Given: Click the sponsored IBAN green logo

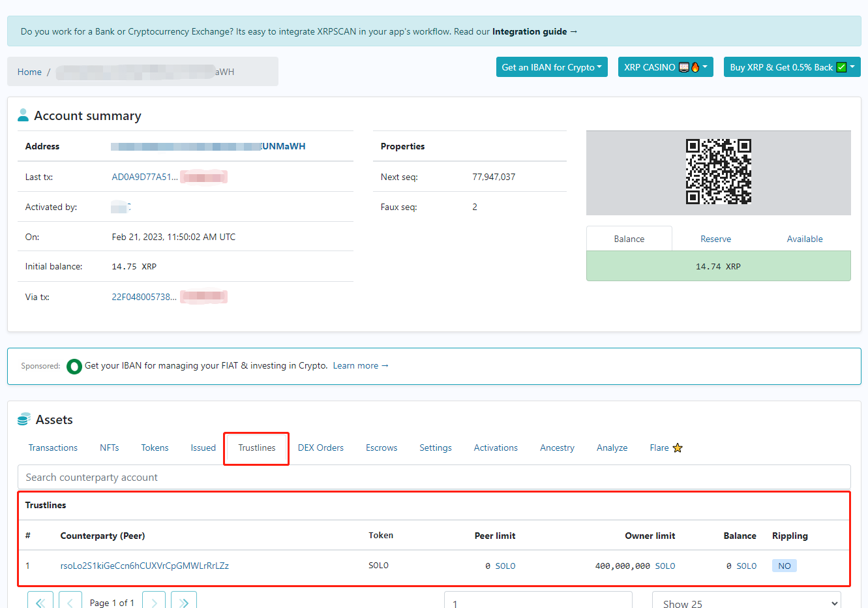Looking at the screenshot, I should (x=74, y=366).
